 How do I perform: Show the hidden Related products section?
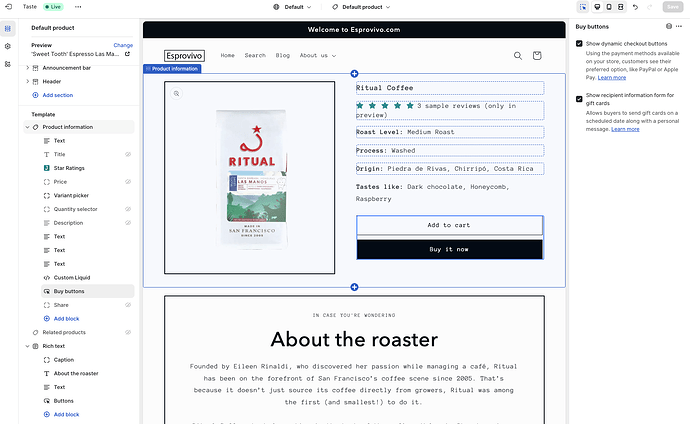(128, 332)
